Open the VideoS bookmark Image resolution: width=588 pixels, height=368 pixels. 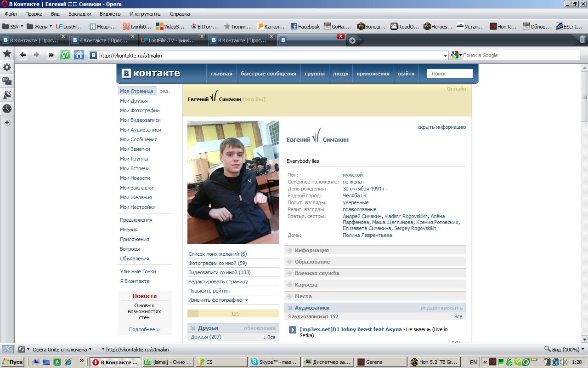point(170,27)
